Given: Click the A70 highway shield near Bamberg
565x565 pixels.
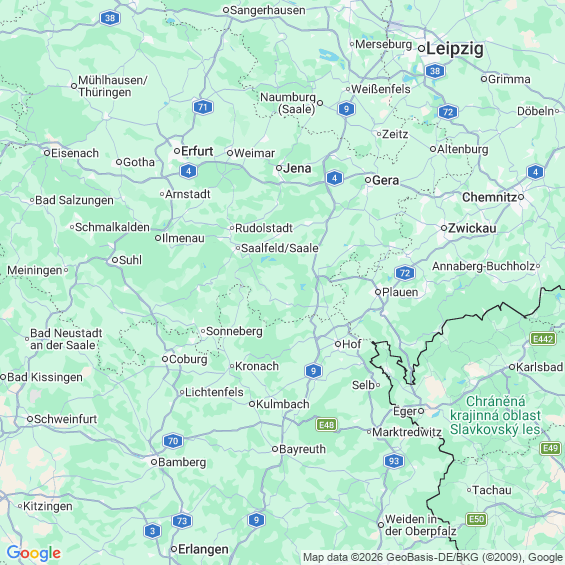Looking at the screenshot, I should tap(173, 441).
